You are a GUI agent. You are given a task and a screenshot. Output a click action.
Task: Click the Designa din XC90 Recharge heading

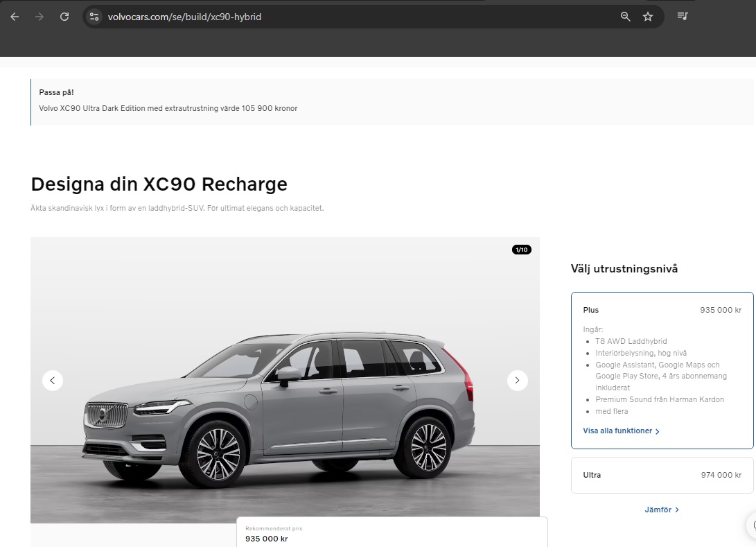pyautogui.click(x=159, y=184)
